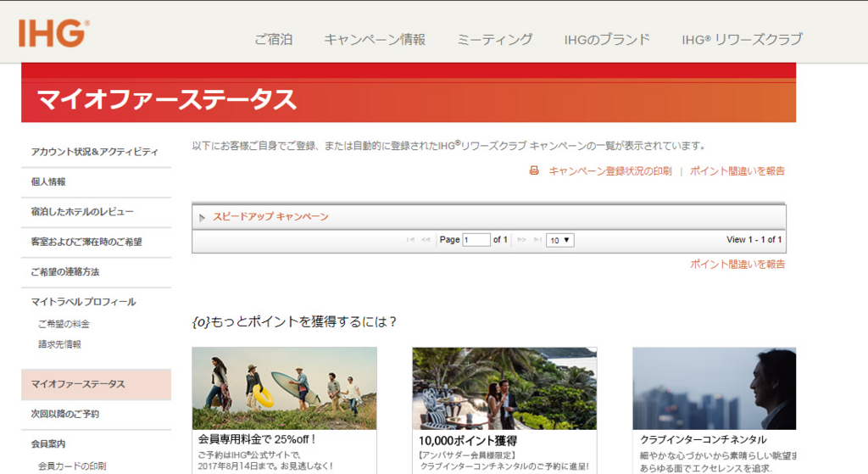Screen dimensions: 868x474
Task: Select 個人情報 in the sidebar
Action: click(48, 181)
